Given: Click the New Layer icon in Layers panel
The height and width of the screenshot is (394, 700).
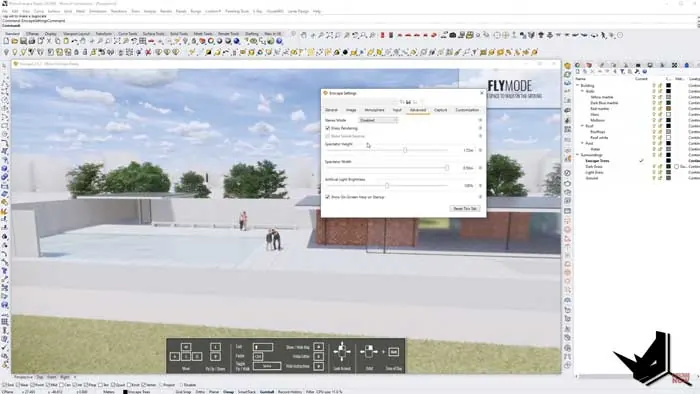Looking at the screenshot, I should (x=578, y=71).
